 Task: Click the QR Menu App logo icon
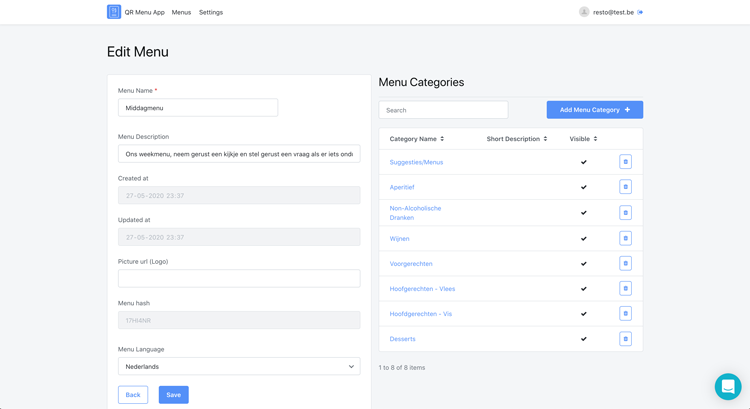coord(114,12)
